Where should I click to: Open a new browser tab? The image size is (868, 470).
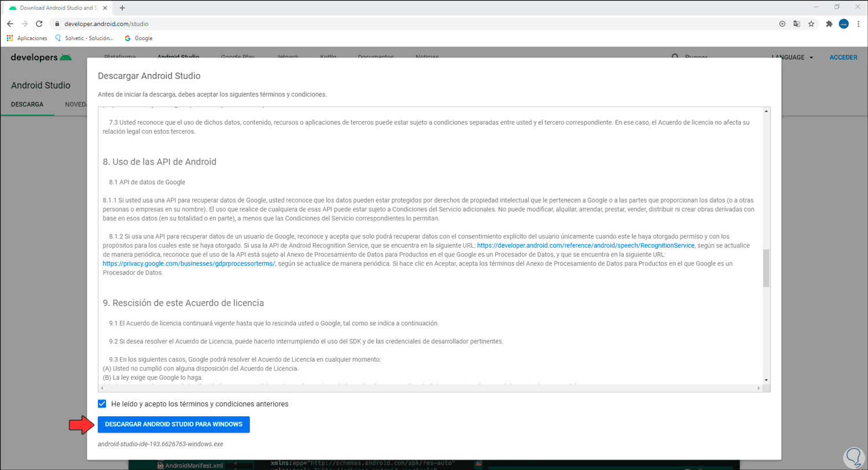[122, 8]
